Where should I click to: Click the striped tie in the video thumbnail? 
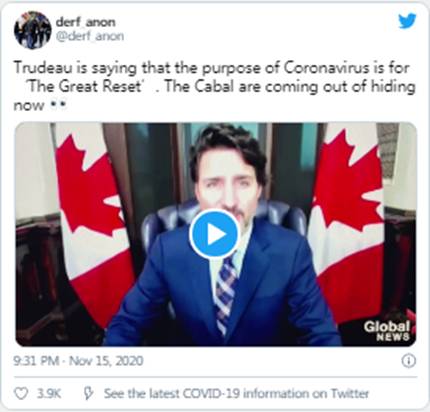click(x=226, y=295)
